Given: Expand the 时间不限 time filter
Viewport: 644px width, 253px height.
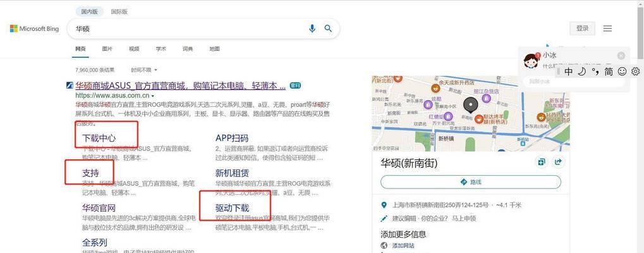Looking at the screenshot, I should pyautogui.click(x=143, y=70).
